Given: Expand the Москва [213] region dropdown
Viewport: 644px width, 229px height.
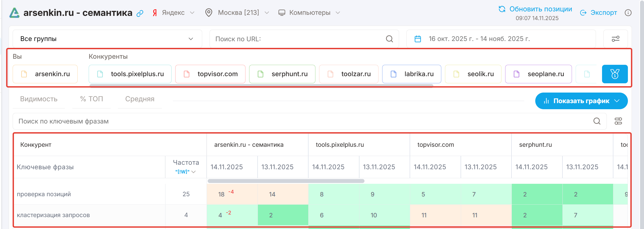Looking at the screenshot, I should [x=237, y=13].
